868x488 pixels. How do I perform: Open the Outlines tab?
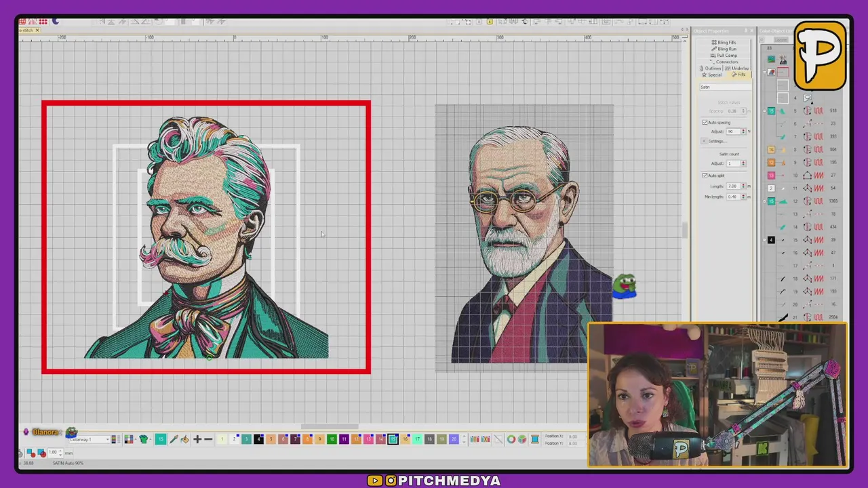710,68
